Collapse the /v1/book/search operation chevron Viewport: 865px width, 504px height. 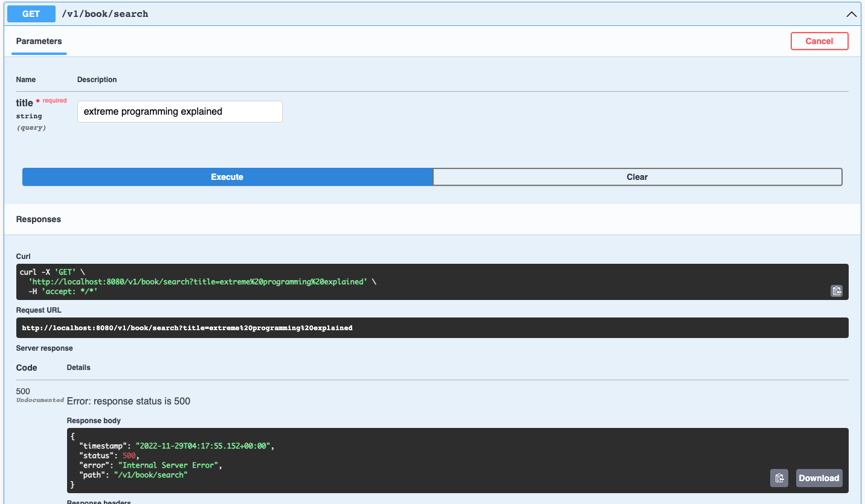[852, 14]
